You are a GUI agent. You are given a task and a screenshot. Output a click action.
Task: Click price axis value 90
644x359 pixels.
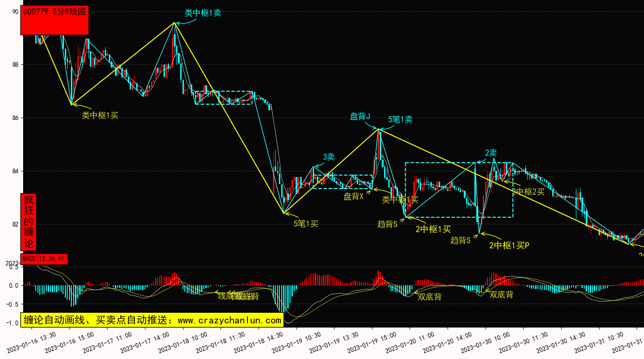[x=16, y=12]
